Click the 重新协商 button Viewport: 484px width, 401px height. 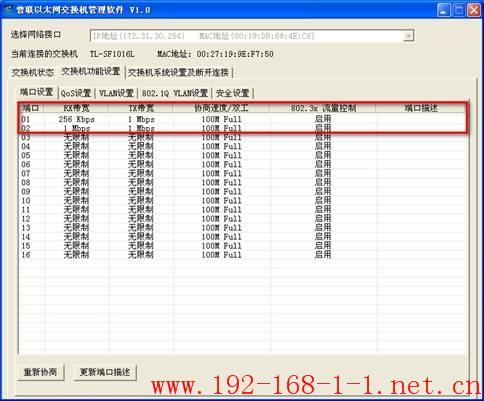click(x=40, y=372)
